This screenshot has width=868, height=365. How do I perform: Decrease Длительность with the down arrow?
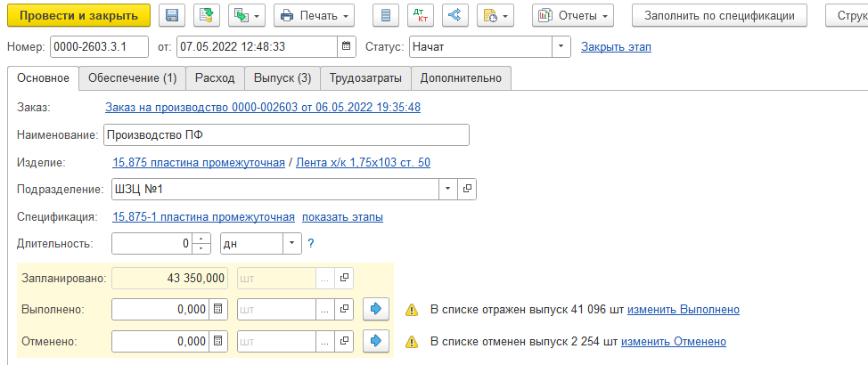(201, 248)
